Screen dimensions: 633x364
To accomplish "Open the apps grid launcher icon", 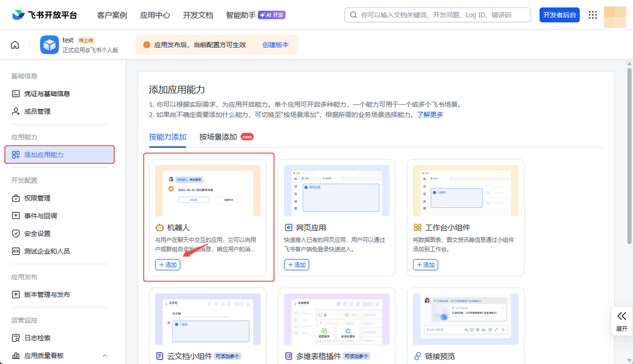I will [x=592, y=15].
